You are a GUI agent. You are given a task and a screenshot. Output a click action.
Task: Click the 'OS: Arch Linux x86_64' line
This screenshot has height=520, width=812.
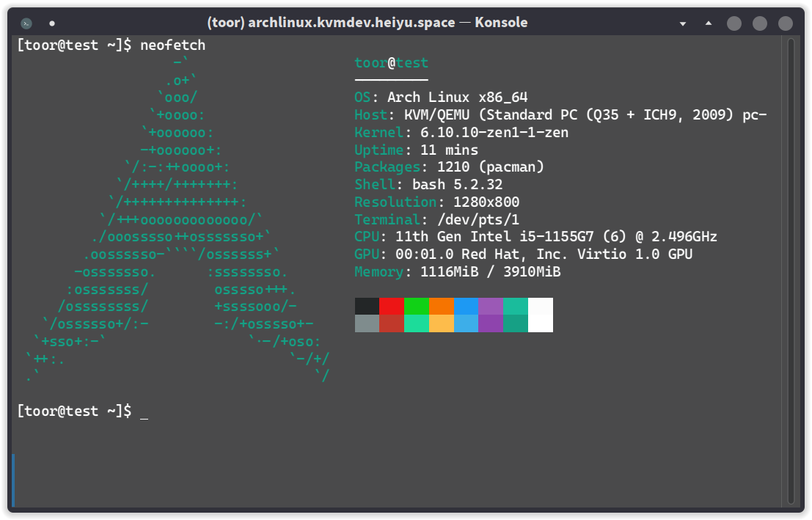click(442, 98)
